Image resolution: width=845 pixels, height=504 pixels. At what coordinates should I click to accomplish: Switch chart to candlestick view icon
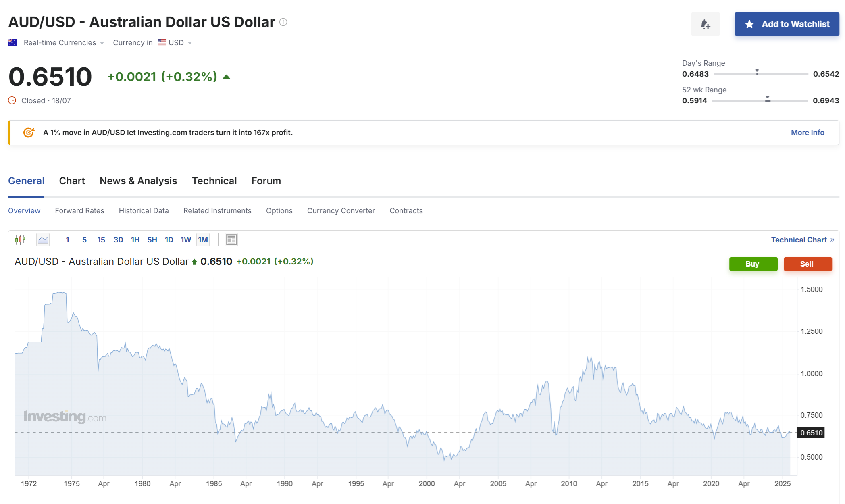[20, 240]
